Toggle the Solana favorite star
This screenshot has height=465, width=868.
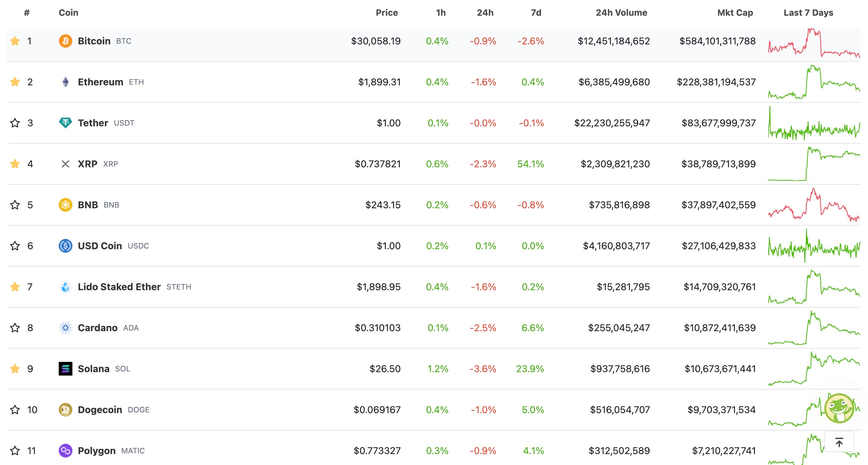(x=15, y=369)
